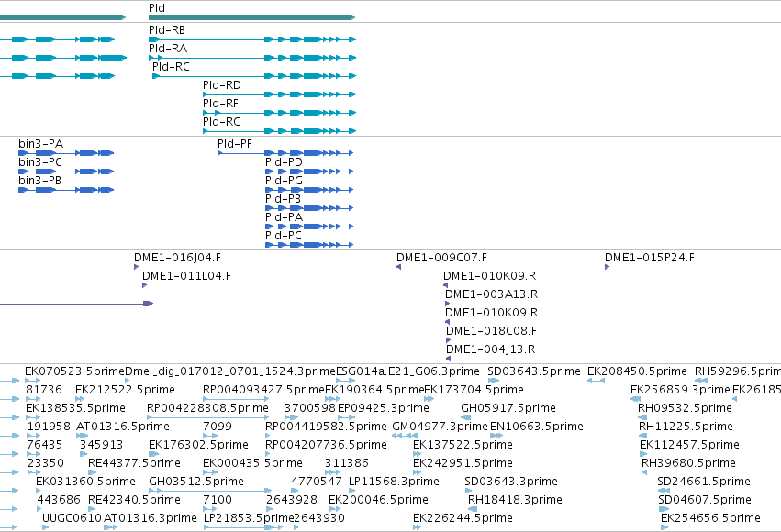The width and height of the screenshot is (781, 532).
Task: Select the bin3-PC protein label
Action: tap(40, 162)
